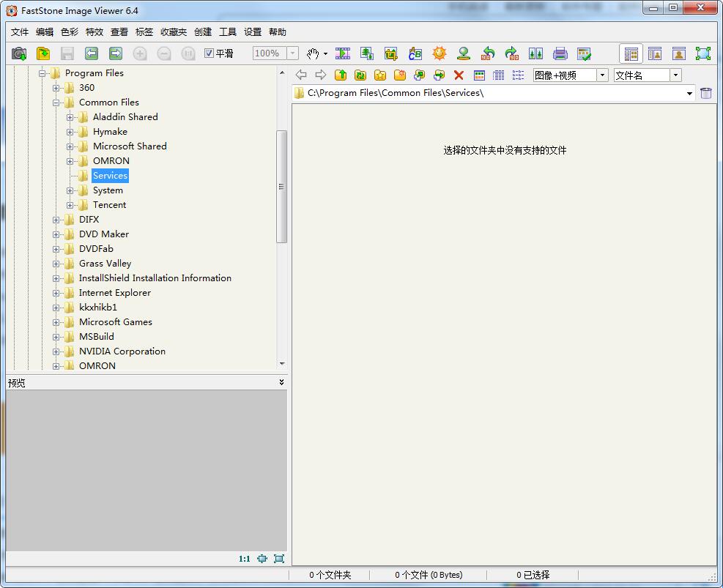Toggle the 平滑 smooth checkbox
The height and width of the screenshot is (588, 723).
click(209, 53)
